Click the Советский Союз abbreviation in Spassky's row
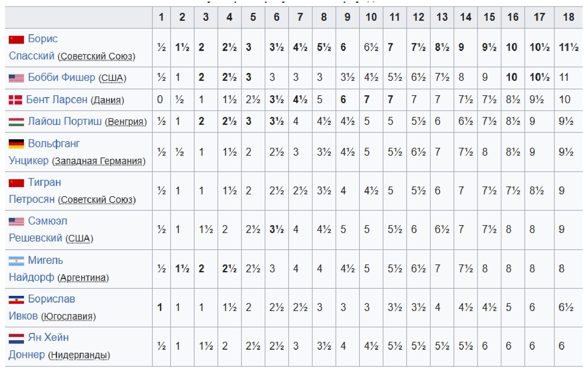588x372 pixels. point(97,56)
